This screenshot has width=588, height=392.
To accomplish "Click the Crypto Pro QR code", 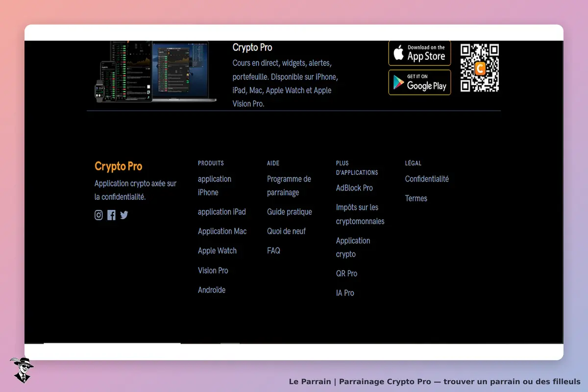I will 480,68.
